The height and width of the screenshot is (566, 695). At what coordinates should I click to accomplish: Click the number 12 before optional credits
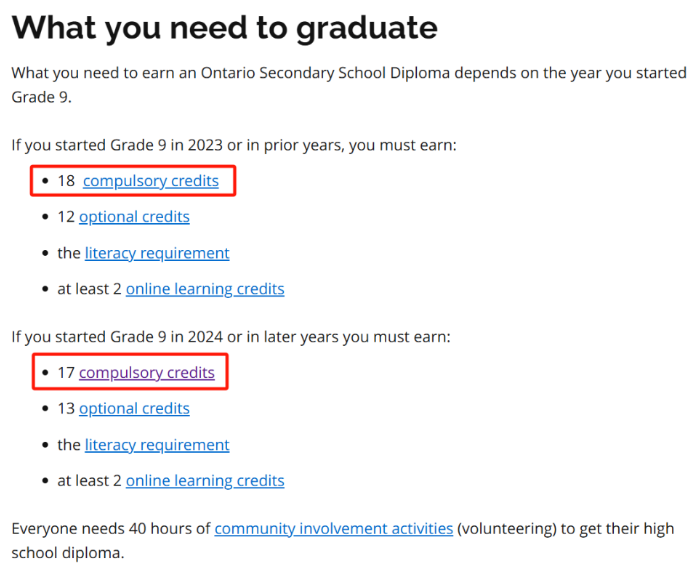point(66,217)
